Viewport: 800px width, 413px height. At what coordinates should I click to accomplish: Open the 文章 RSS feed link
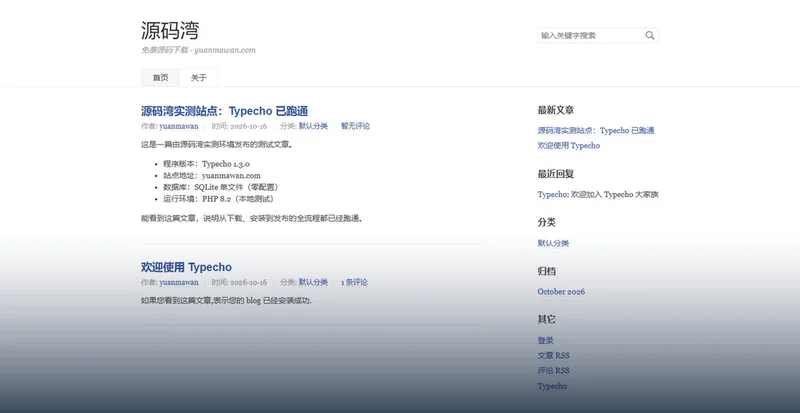point(554,355)
